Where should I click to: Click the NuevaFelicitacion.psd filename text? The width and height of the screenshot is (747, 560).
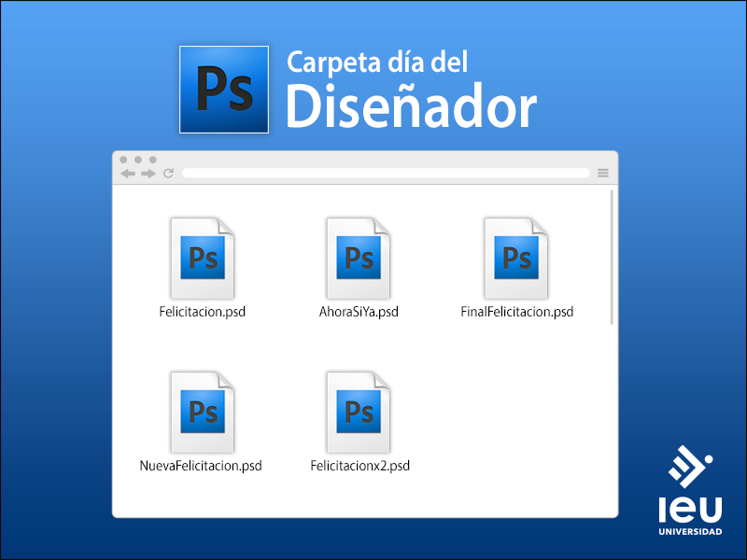(x=201, y=466)
